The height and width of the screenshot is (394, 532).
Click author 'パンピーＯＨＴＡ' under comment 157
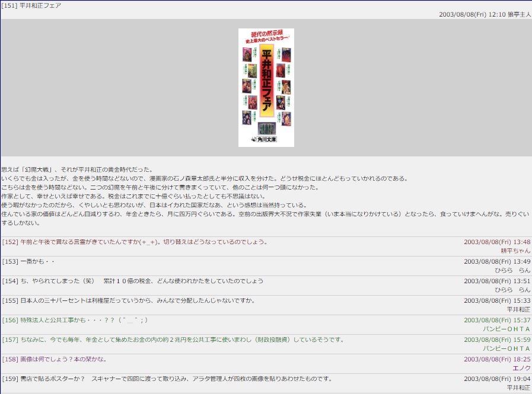(x=506, y=348)
